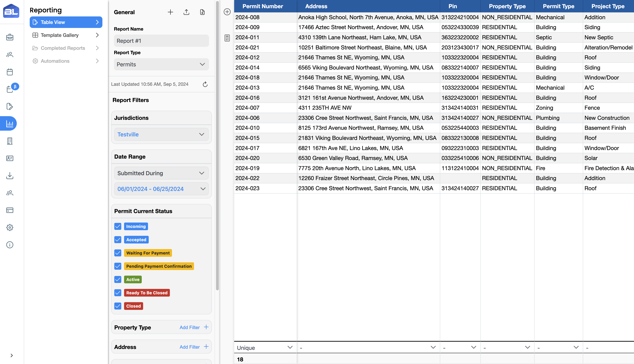Open the settings gear in the sidebar
The height and width of the screenshot is (364, 634).
pyautogui.click(x=9, y=227)
